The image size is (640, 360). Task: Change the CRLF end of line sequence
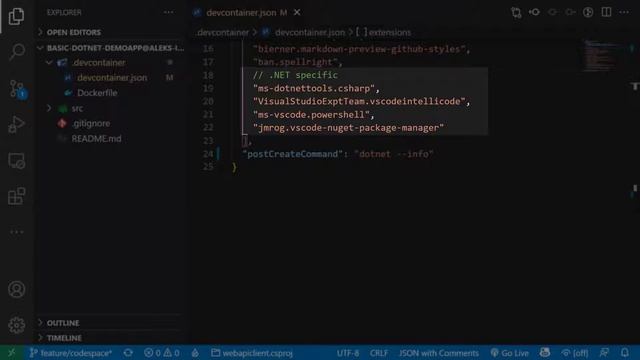(378, 353)
